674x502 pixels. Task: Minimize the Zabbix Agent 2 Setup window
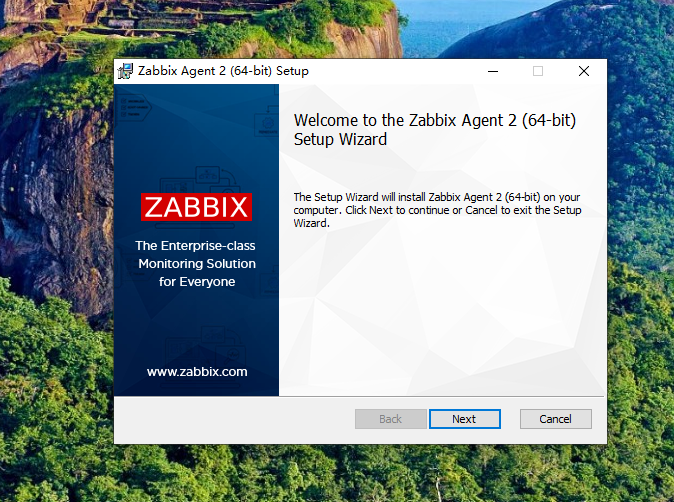point(493,71)
